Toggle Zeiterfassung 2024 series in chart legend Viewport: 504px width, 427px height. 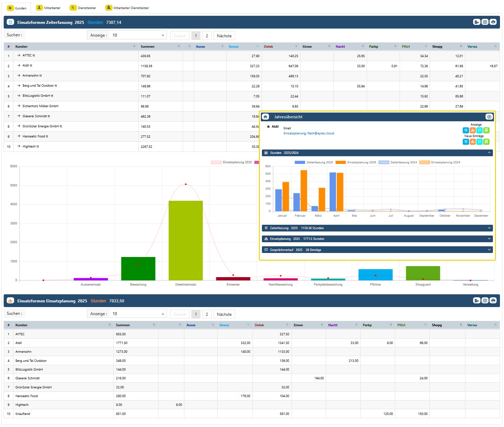tap(398, 162)
